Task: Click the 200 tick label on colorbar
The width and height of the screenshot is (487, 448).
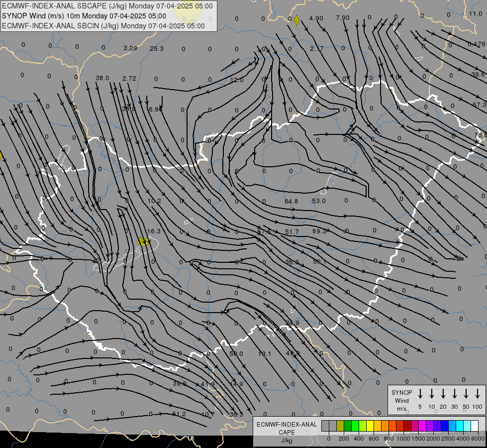Action: [x=344, y=439]
